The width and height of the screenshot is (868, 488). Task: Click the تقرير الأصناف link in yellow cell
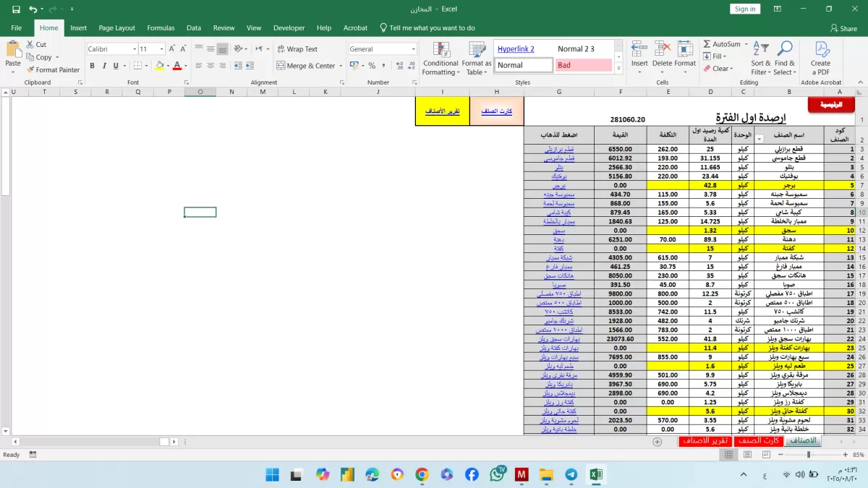tap(443, 111)
